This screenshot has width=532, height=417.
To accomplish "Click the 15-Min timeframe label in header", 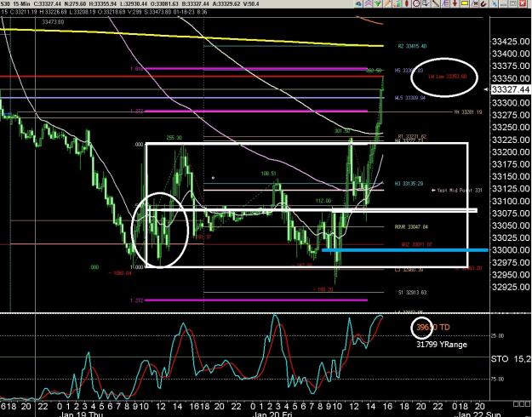I will 23,4.
